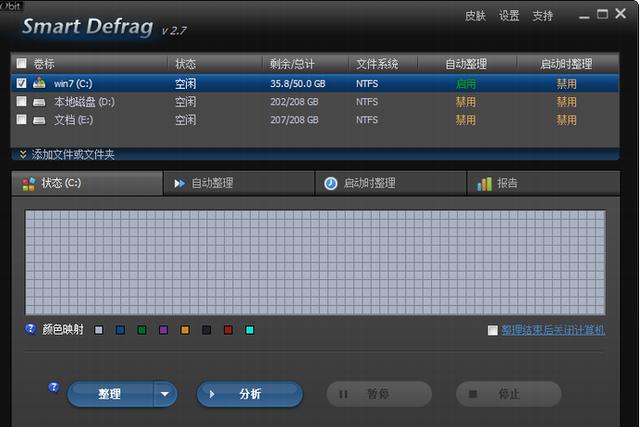Click the 本地磁盘 (D:) drive icon
The width and height of the screenshot is (640, 427).
pos(39,102)
